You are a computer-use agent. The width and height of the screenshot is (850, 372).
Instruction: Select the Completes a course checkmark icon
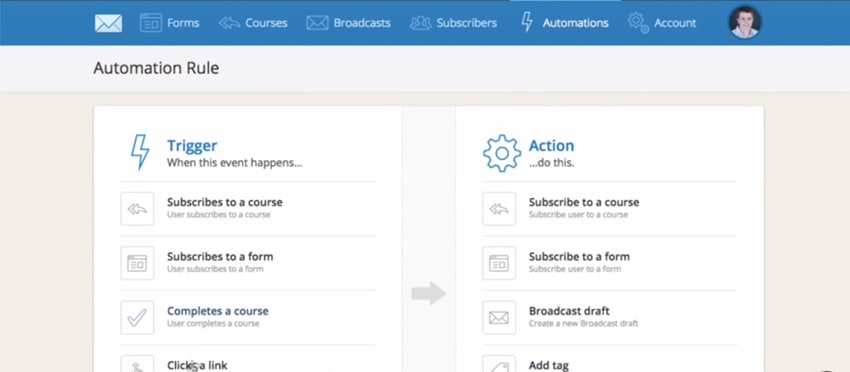137,318
